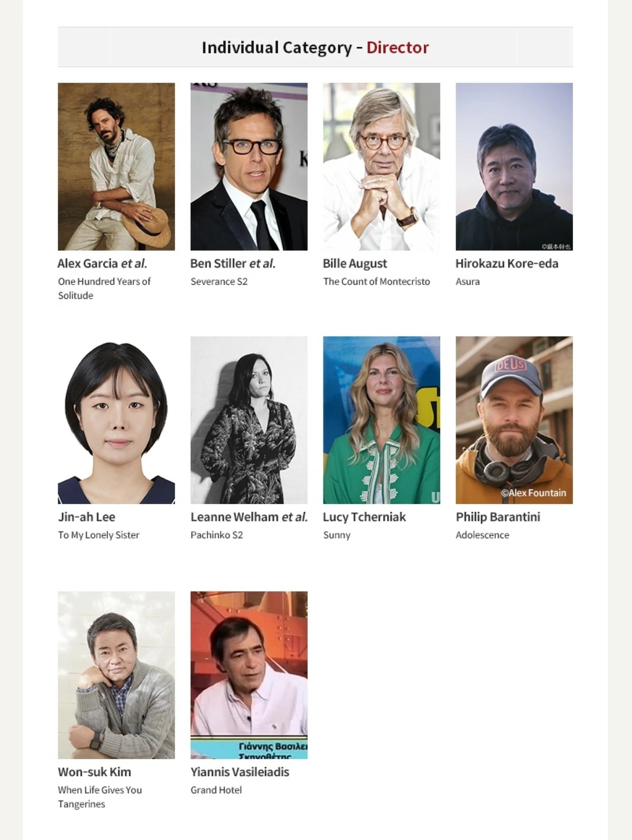
Task: Open the Severance S2 title text
Action: click(219, 281)
